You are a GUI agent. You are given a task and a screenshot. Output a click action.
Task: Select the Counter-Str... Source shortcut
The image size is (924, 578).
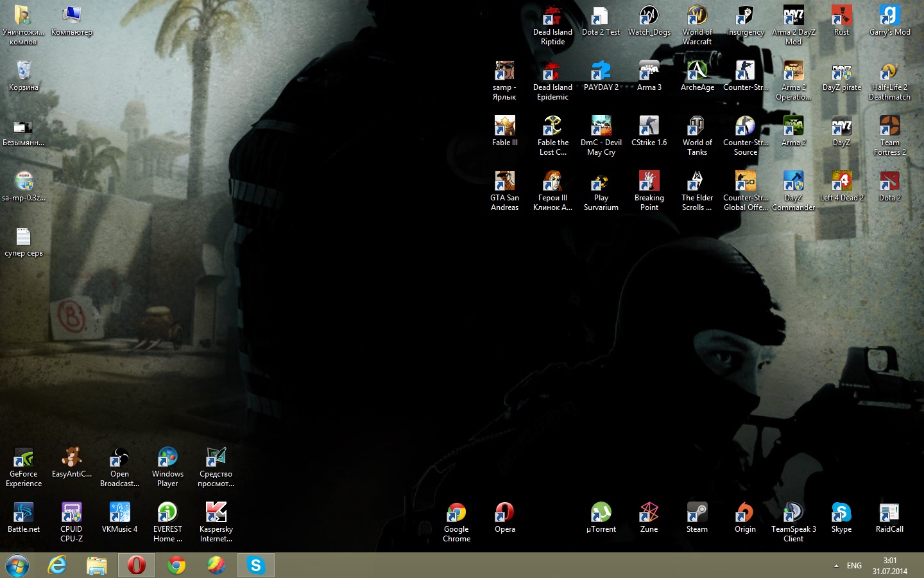745,136
